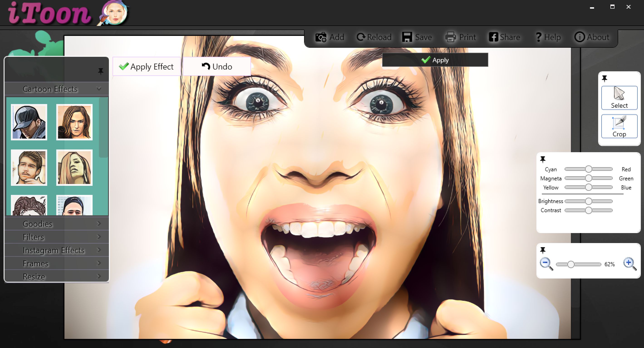Click the iToon logo avatar icon
This screenshot has height=348, width=644.
pos(113,12)
